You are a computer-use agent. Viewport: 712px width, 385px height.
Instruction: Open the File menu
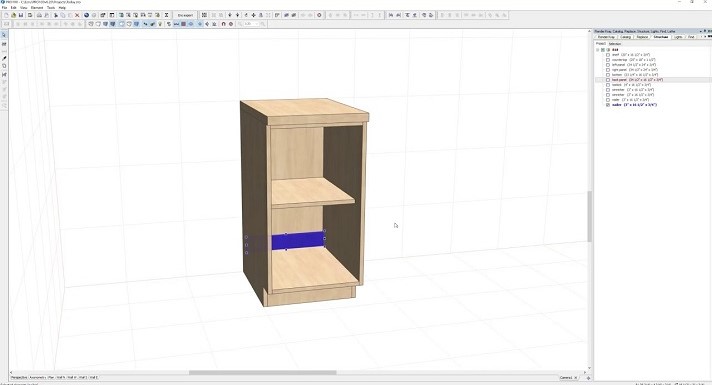(x=4, y=8)
